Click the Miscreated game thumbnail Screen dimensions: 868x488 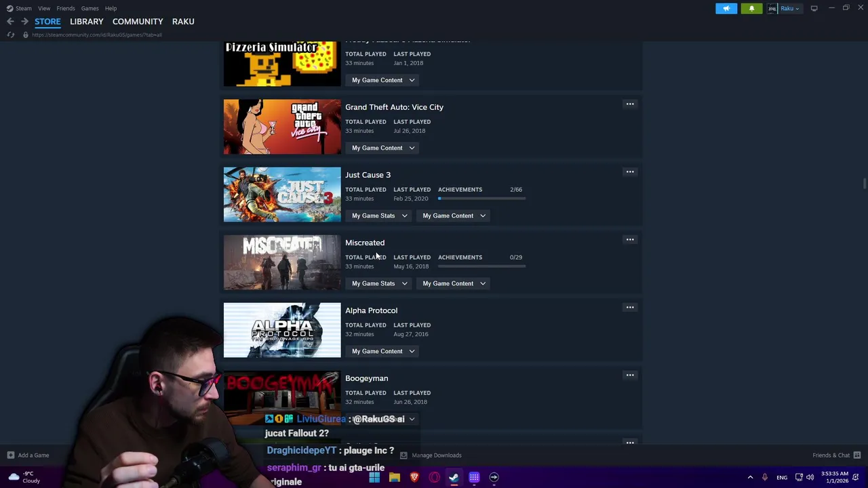pos(282,262)
